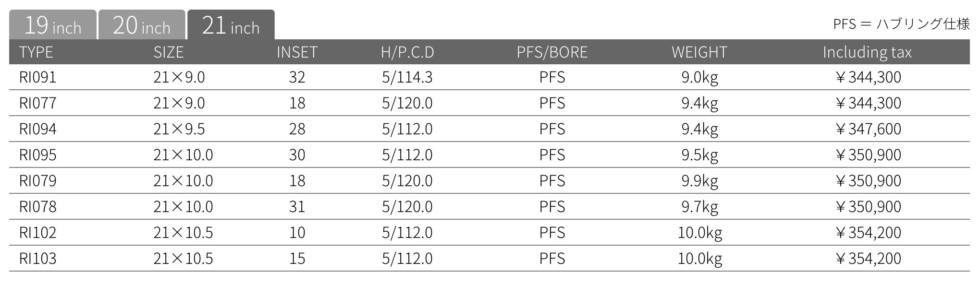Click the Including tax column header
Image resolution: width=980 pixels, height=285 pixels.
[867, 52]
